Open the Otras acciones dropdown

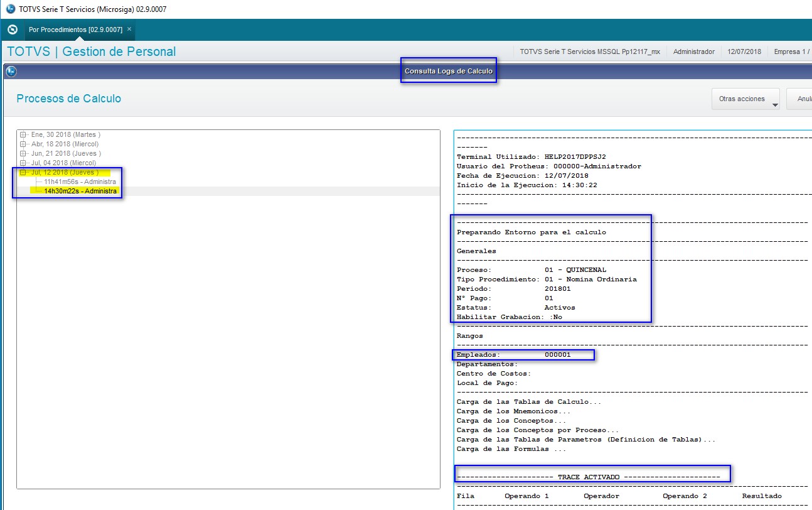click(745, 99)
